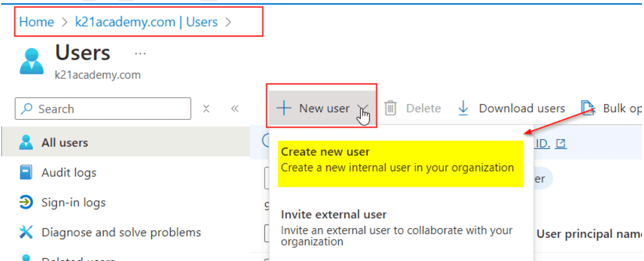644x261 pixels.
Task: Open k21academy.com | Users breadcrumb
Action: click(x=146, y=22)
